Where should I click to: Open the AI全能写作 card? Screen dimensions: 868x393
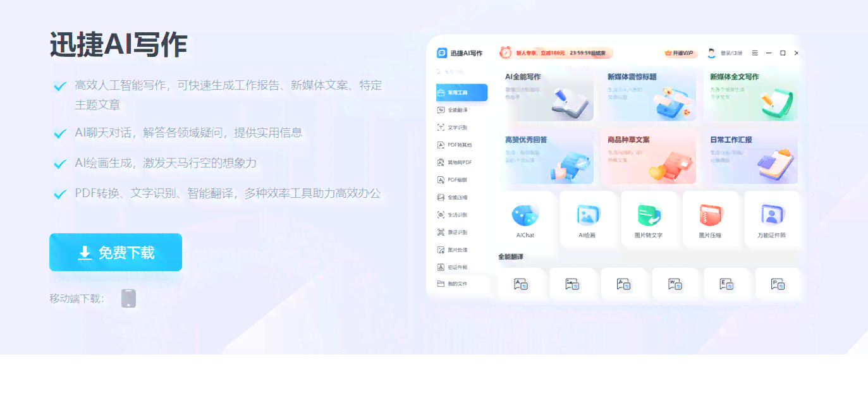tap(547, 94)
